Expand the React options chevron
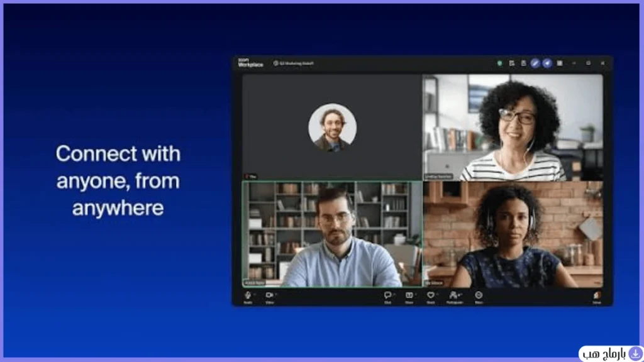The width and height of the screenshot is (644, 362). pos(437,294)
